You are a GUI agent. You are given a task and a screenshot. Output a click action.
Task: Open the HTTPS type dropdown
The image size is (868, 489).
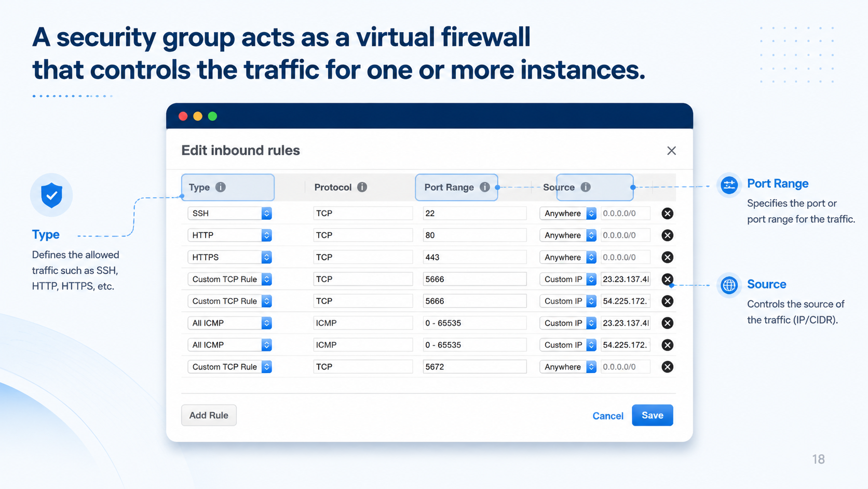229,257
